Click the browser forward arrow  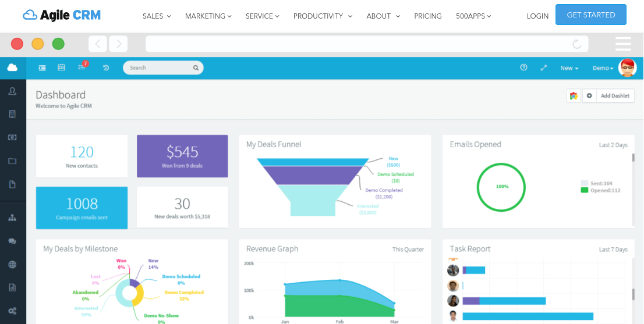118,44
